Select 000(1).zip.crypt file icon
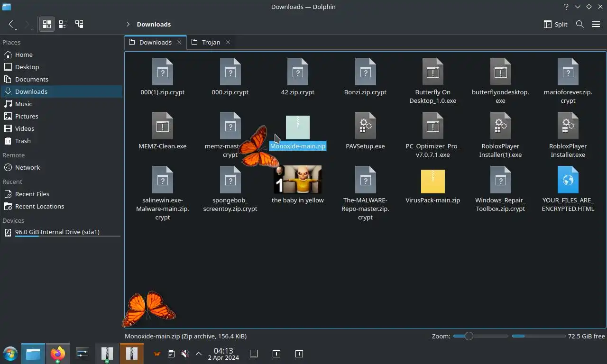 (163, 72)
